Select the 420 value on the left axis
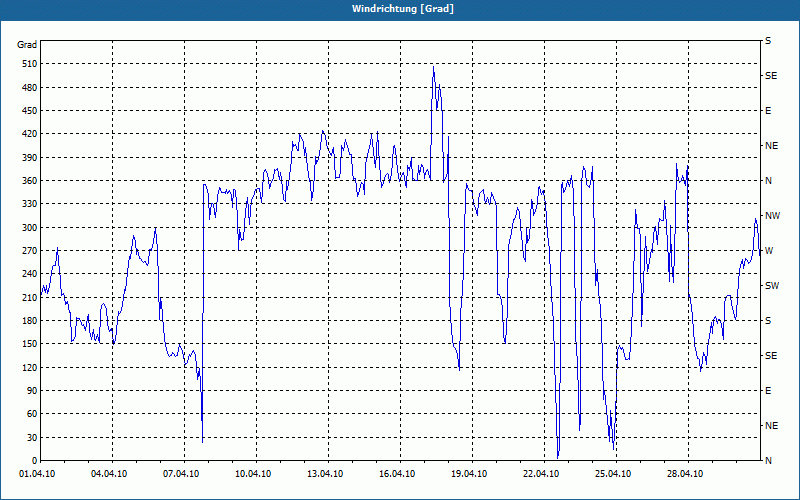 (30, 134)
